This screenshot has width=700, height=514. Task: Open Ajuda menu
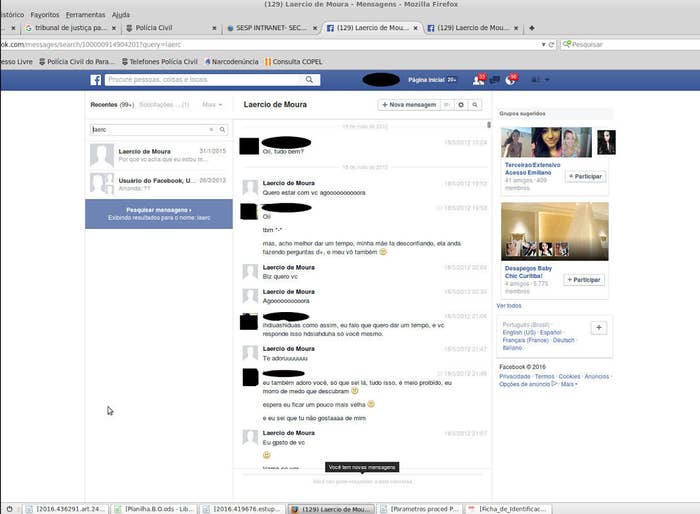(121, 15)
